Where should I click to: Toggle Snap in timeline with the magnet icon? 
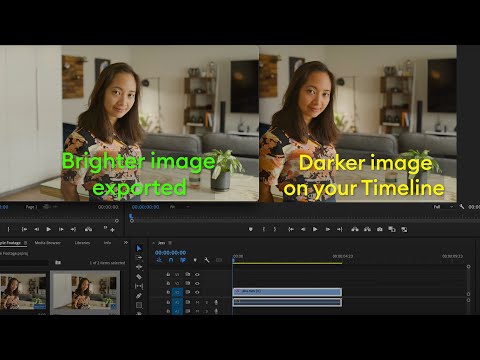(x=171, y=260)
